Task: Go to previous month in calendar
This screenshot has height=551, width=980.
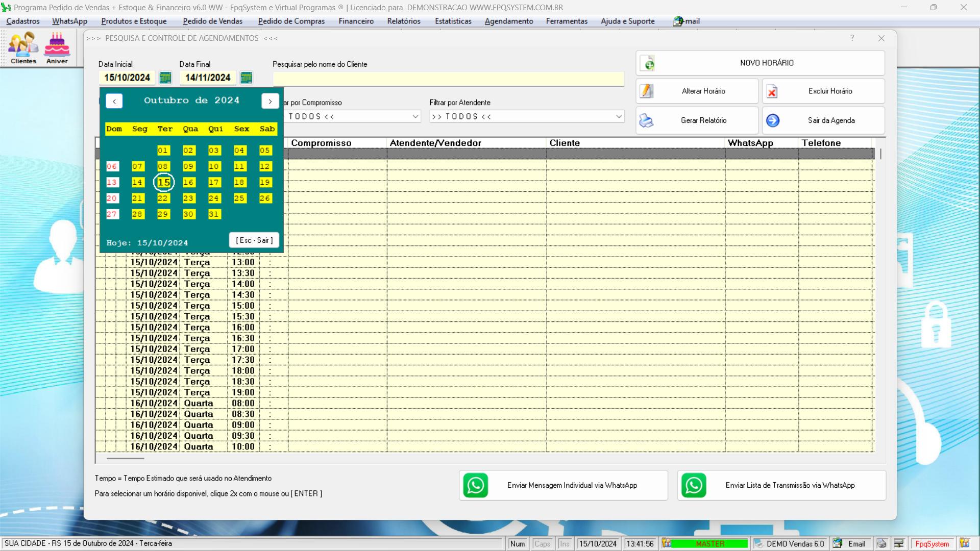Action: (114, 101)
